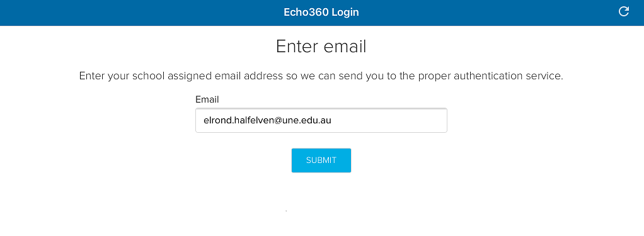This screenshot has width=644, height=236.
Task: Click the SUBMIT button
Action: point(321,160)
